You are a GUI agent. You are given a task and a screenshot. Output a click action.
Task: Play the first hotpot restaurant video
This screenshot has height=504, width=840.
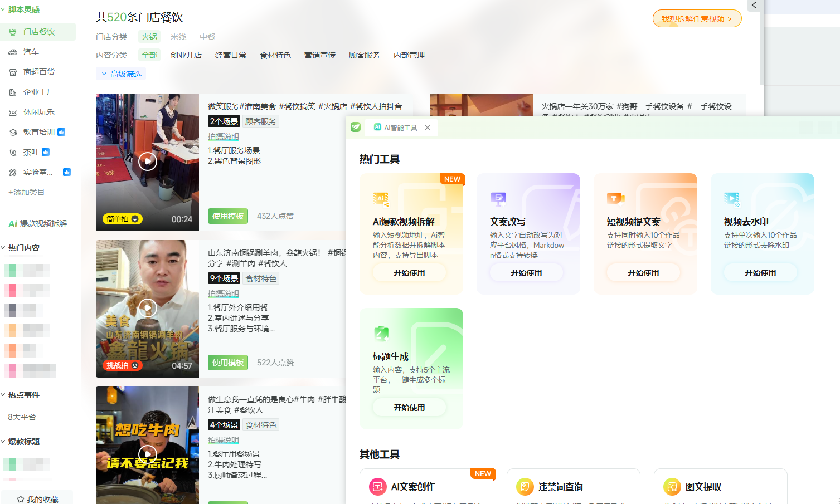147,162
